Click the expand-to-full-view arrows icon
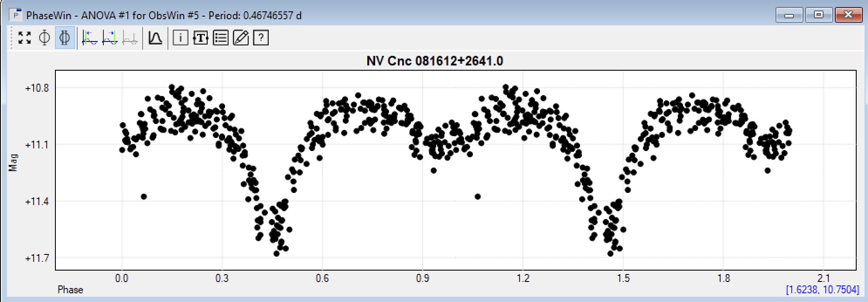Screen dimensions: 868x302 25,38
